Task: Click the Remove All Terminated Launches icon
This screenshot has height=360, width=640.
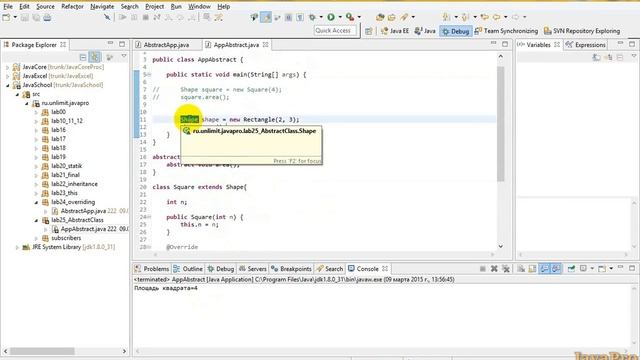Action: tap(506, 269)
